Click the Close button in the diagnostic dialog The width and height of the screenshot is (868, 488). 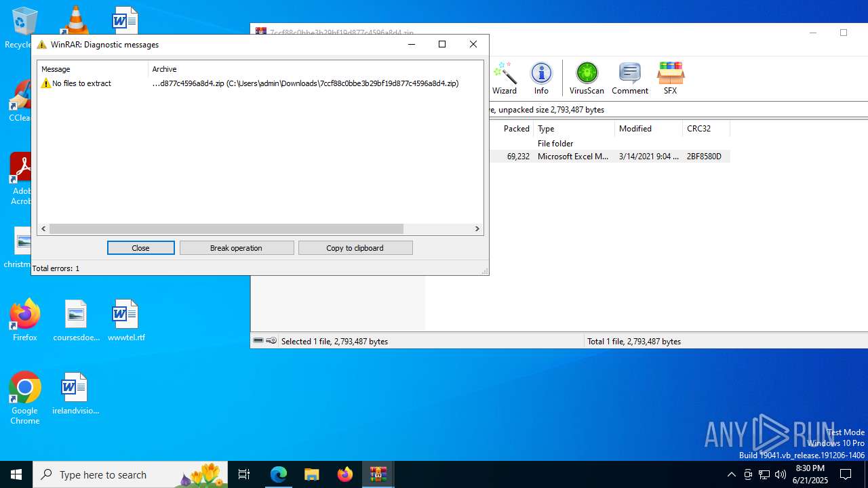(x=140, y=248)
